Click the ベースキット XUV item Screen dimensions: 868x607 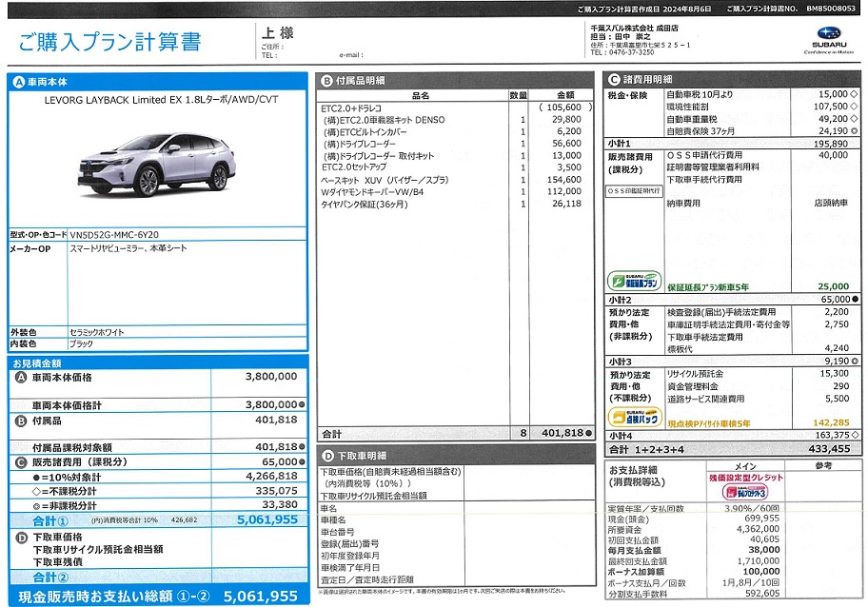(x=385, y=180)
